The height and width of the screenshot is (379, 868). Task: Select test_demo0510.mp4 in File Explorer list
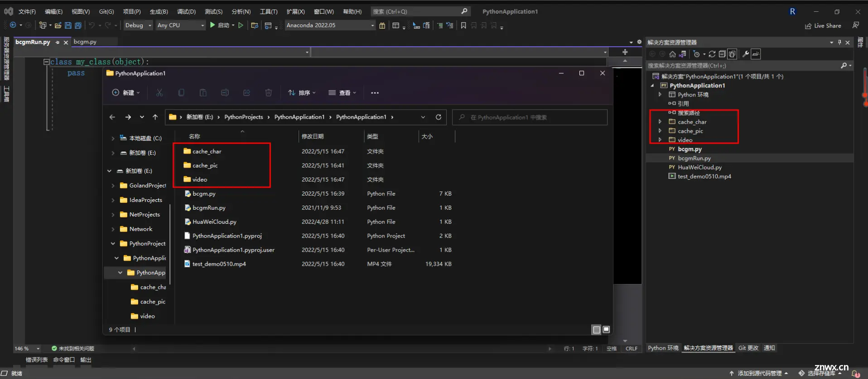click(x=219, y=264)
